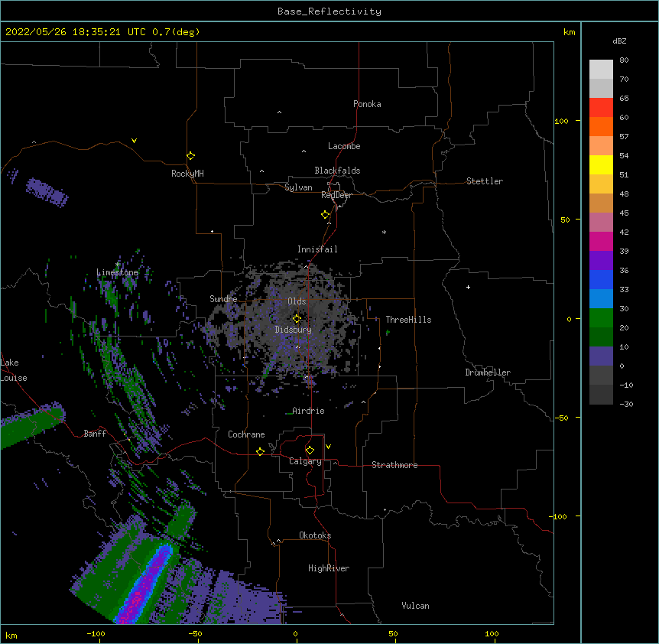The image size is (659, 644).
Task: Click the yellow diamond marker near RockyMH
Action: [190, 156]
